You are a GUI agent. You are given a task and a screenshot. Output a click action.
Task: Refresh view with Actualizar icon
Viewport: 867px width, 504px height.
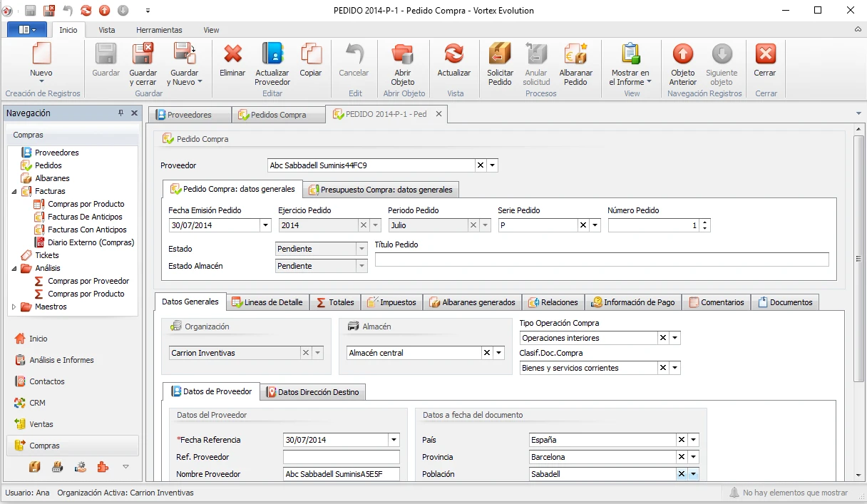point(454,54)
